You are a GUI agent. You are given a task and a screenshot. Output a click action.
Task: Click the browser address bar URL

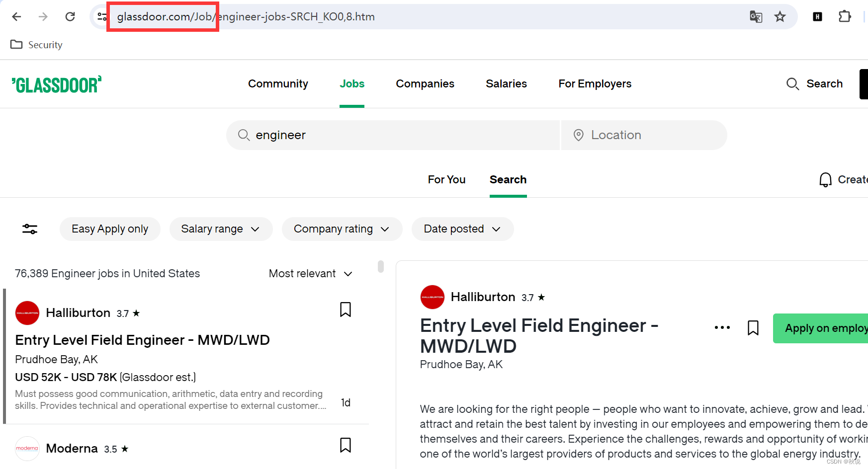pos(246,17)
